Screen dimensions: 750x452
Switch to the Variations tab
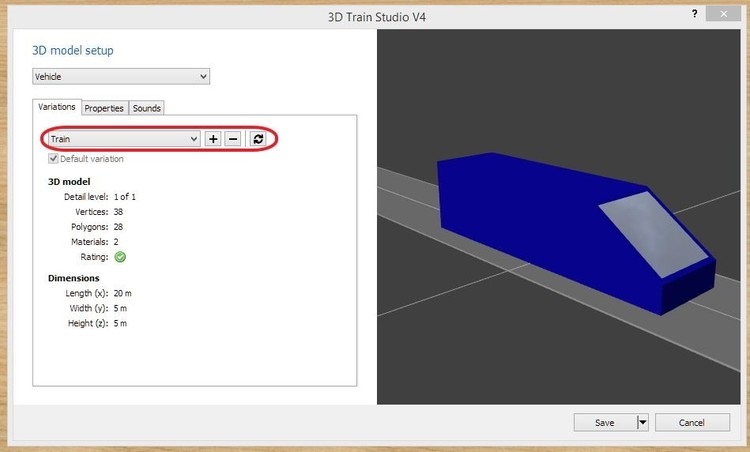coord(57,107)
